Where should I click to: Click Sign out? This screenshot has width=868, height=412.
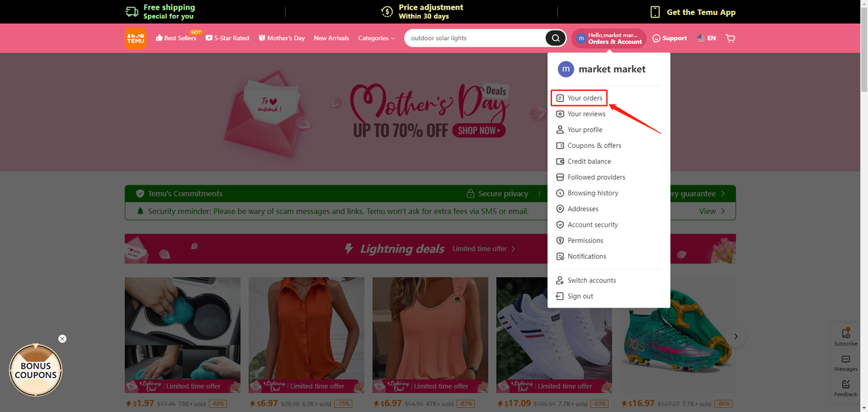(574, 296)
